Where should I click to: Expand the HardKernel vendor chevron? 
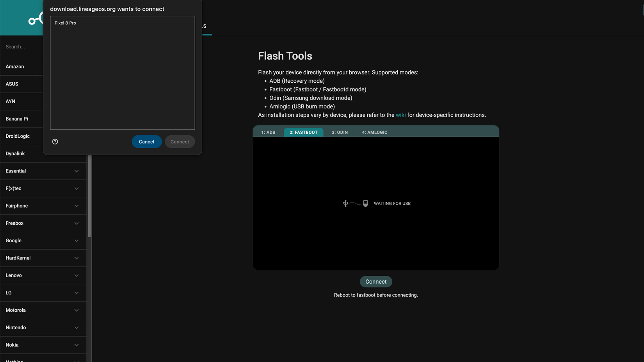76,258
